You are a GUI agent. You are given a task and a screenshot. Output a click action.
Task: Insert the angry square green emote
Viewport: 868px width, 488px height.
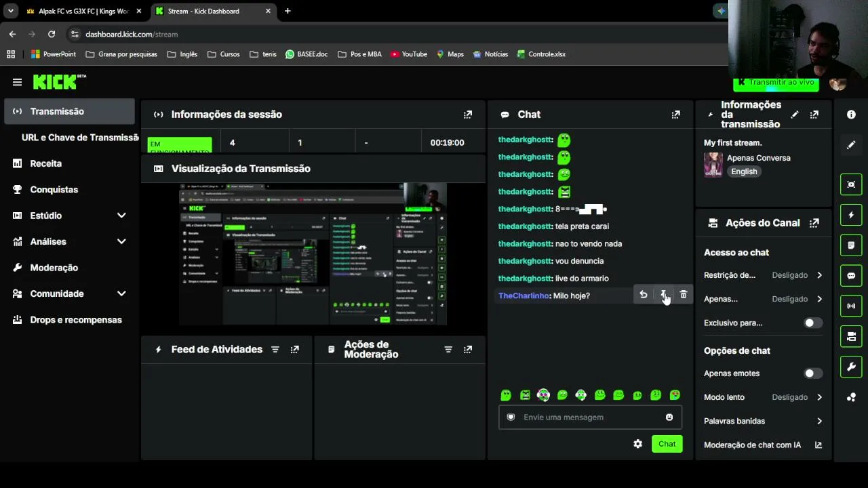pos(525,395)
